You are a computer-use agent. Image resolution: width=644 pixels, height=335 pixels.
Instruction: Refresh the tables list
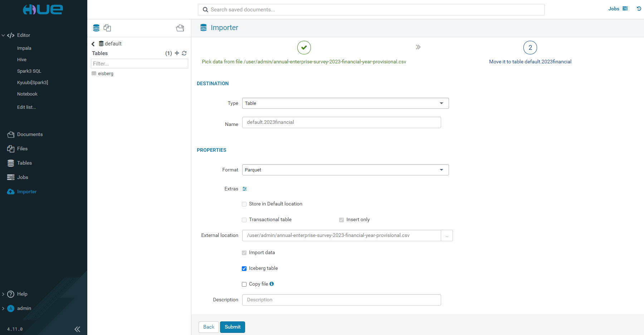pos(184,53)
